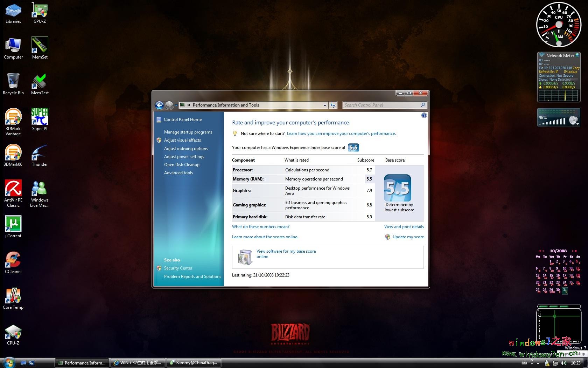Launch the µTorrent desktop shortcut

click(x=13, y=227)
